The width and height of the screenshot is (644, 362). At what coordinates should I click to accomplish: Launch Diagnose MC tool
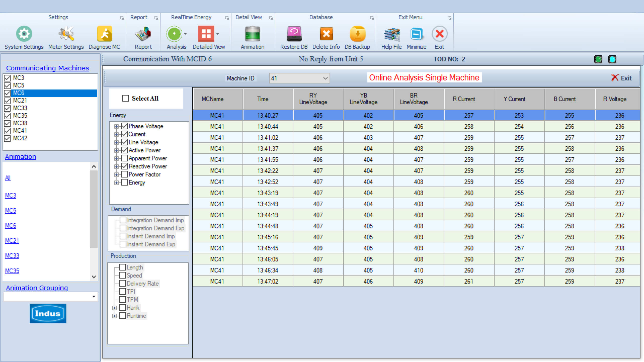click(104, 34)
